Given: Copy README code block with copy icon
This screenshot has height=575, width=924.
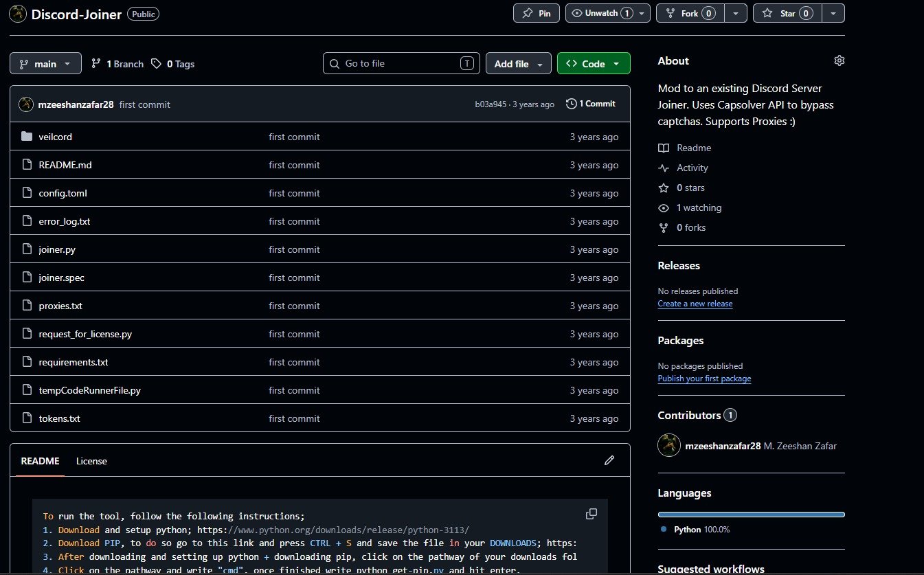Looking at the screenshot, I should tap(591, 514).
